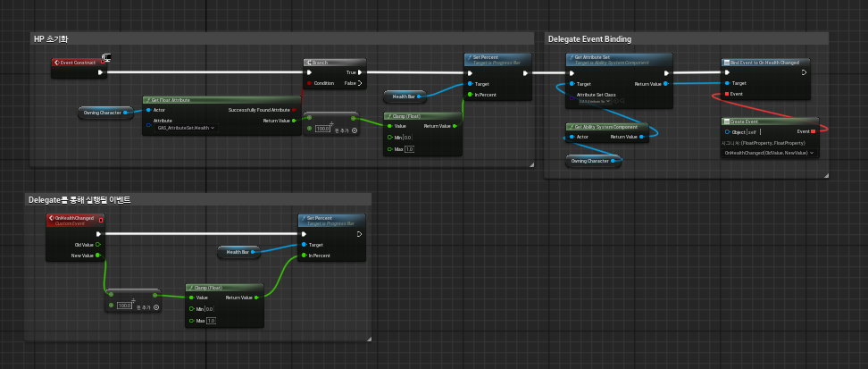Select Health Bar variable node in HP 초기화
Screen dimensions: 868x369
pos(405,96)
